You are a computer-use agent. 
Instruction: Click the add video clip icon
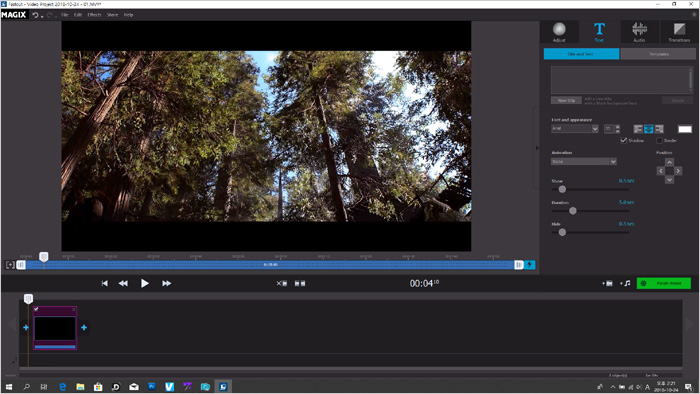point(607,283)
